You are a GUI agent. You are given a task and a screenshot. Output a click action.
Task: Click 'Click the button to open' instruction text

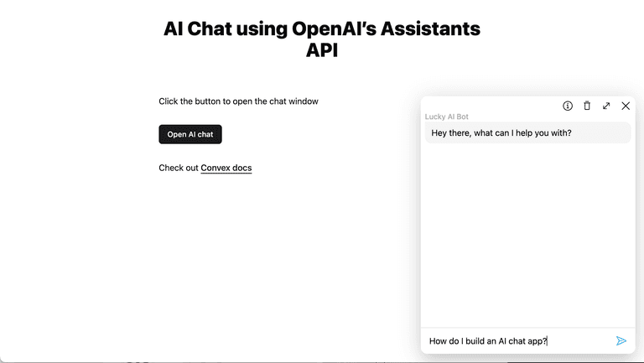click(x=238, y=101)
